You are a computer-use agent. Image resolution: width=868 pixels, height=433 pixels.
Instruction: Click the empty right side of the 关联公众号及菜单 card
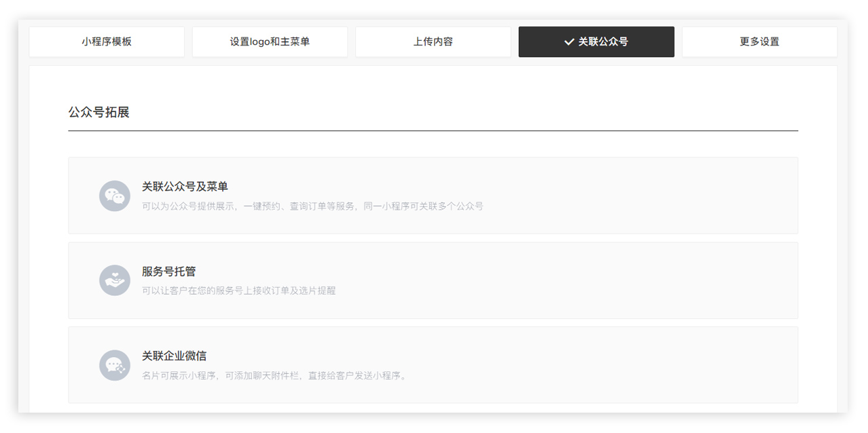click(645, 196)
